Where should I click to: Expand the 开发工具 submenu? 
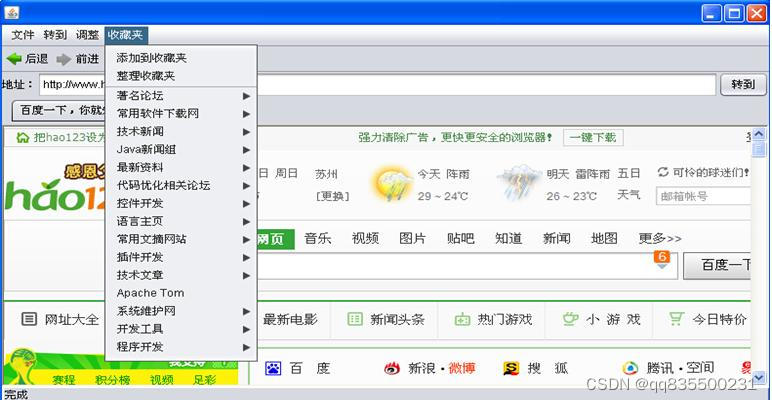tap(181, 329)
